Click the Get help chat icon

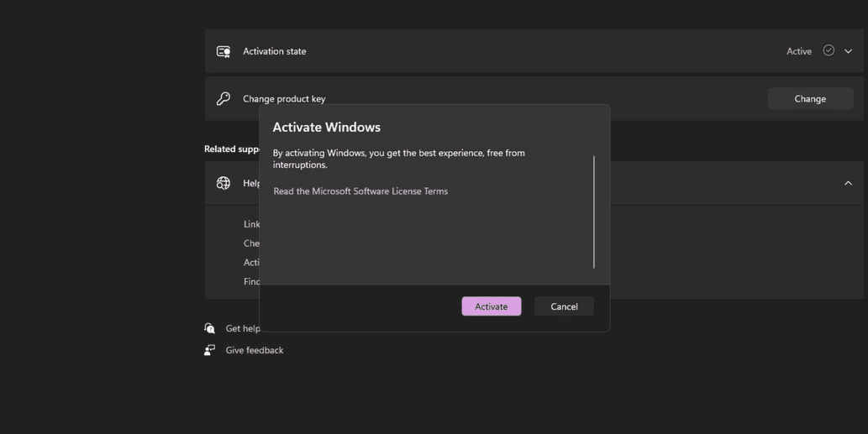(x=210, y=328)
